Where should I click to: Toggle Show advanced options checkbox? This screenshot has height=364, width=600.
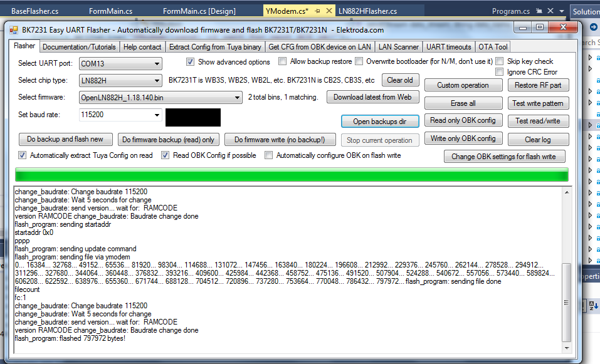190,61
